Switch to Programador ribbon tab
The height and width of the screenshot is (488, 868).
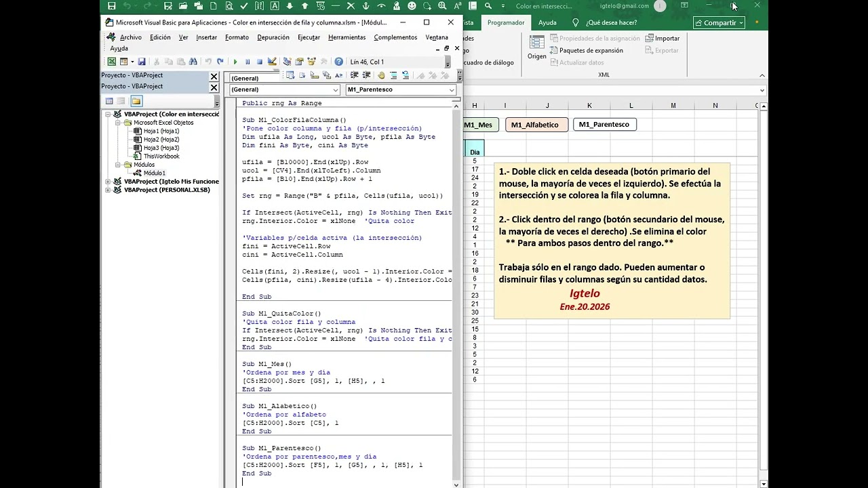click(506, 22)
